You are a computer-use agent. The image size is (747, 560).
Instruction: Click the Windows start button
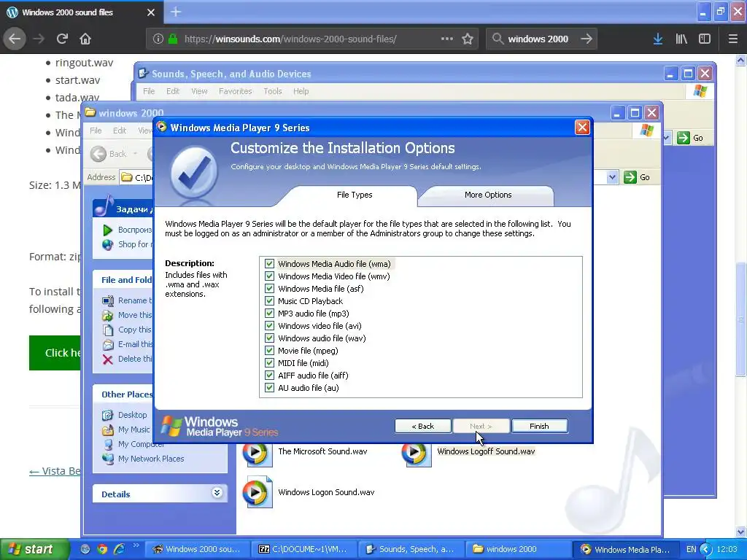34,549
